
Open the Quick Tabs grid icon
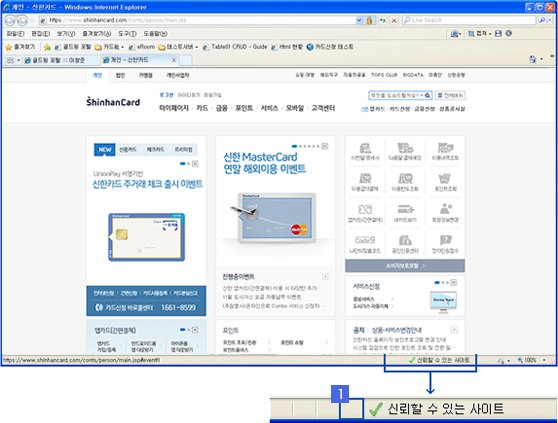coord(10,60)
